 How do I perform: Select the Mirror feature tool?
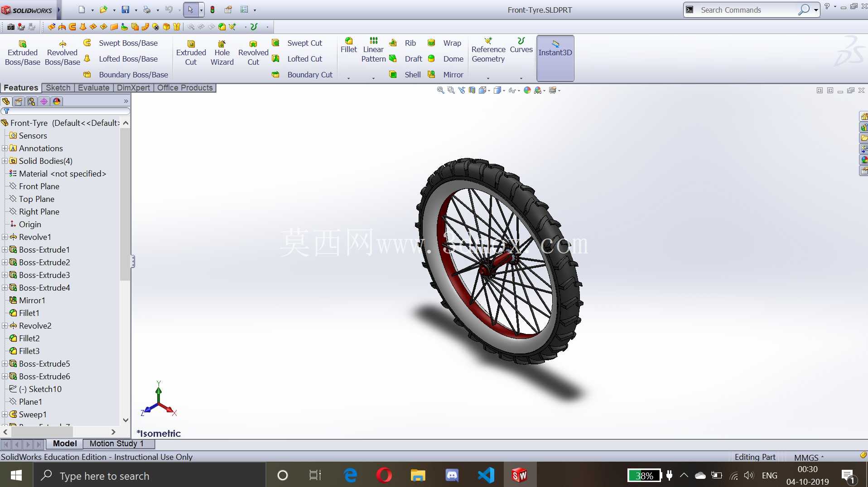[446, 75]
